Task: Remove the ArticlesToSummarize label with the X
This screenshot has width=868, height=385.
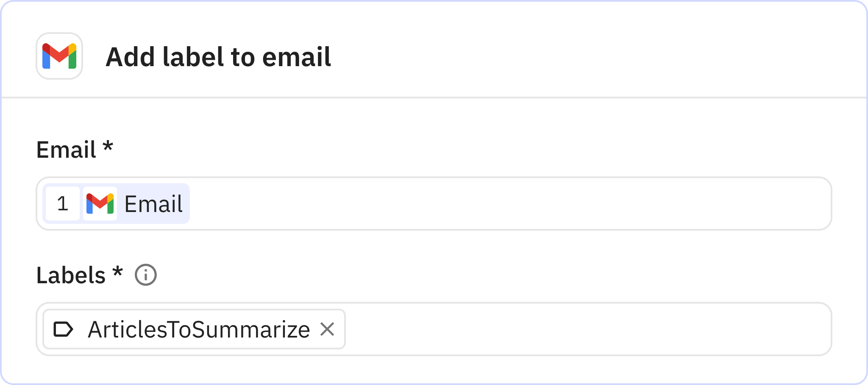Action: 327,329
